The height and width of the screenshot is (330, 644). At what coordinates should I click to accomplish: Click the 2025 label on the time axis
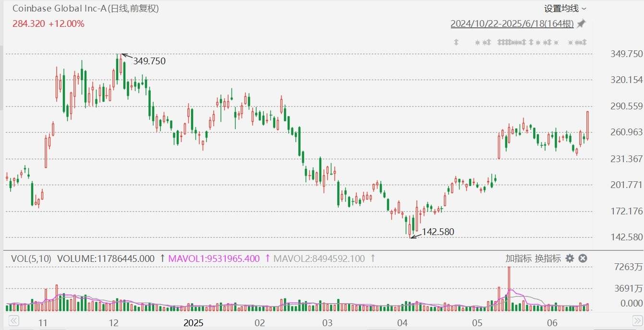tap(193, 322)
